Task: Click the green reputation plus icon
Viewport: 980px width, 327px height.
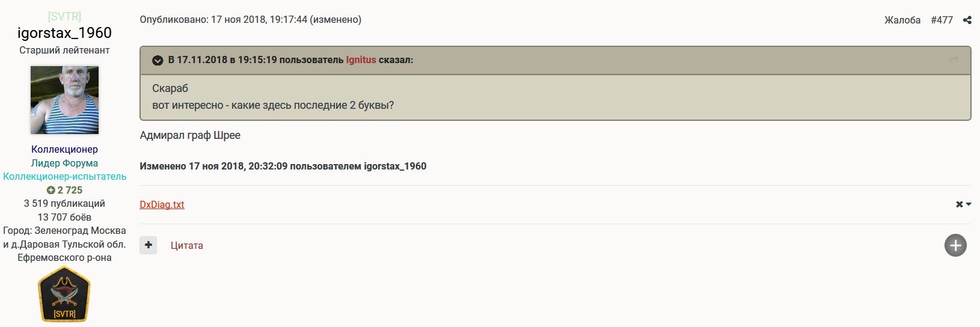Action: click(51, 190)
